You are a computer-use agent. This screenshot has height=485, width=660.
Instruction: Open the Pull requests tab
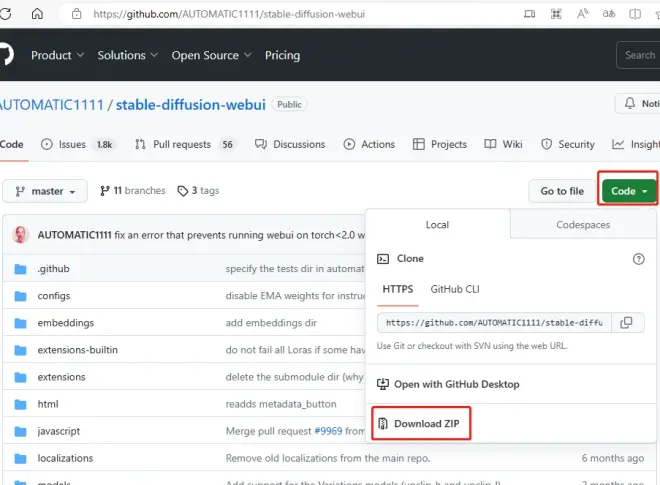pos(184,144)
